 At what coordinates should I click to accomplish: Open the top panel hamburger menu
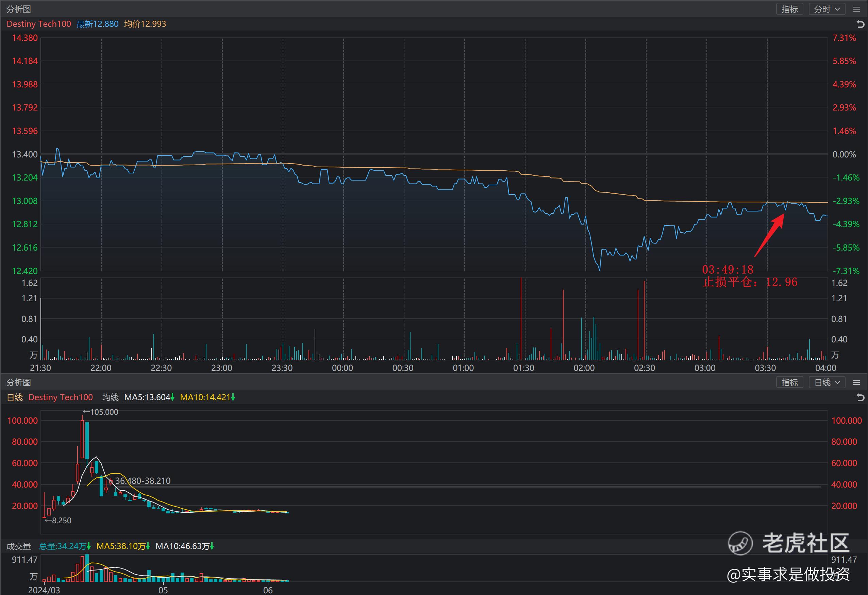click(856, 9)
